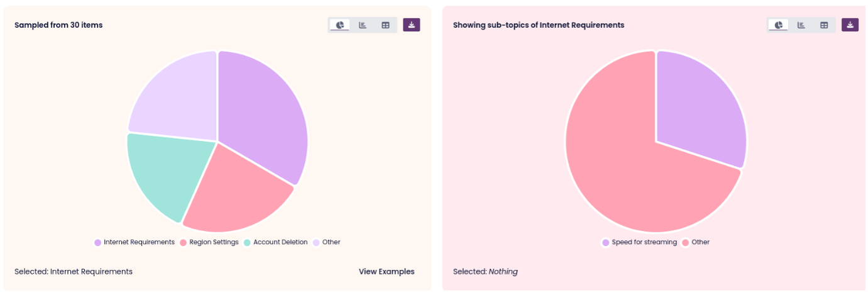868x292 pixels.
Task: Show left chart as table view
Action: 385,25
